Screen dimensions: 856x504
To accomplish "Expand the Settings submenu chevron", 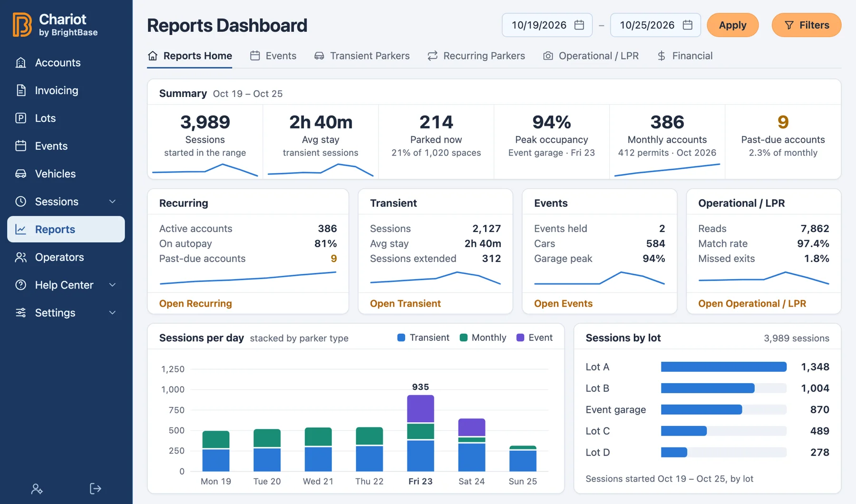I will click(113, 313).
